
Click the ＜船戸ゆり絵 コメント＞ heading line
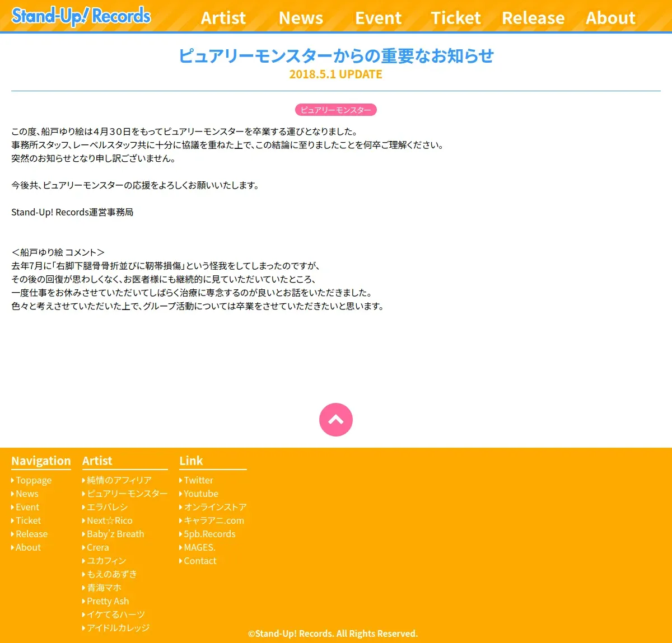pyautogui.click(x=58, y=252)
